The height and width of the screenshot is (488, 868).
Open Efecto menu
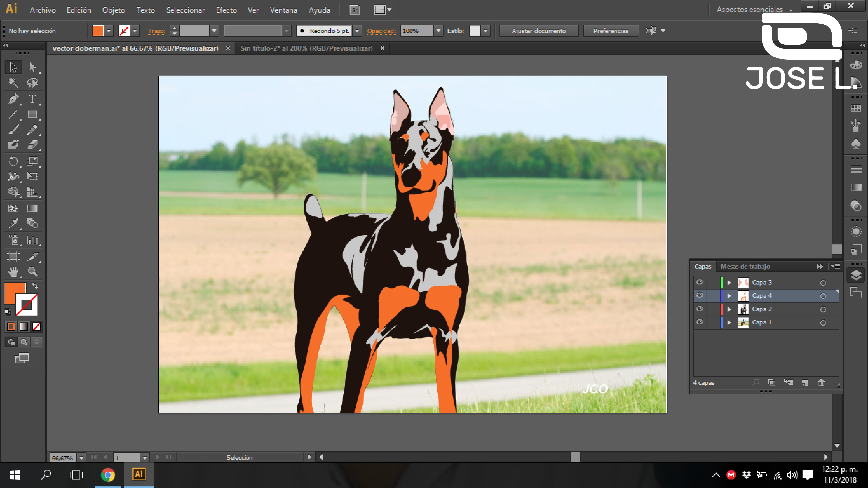click(x=226, y=10)
